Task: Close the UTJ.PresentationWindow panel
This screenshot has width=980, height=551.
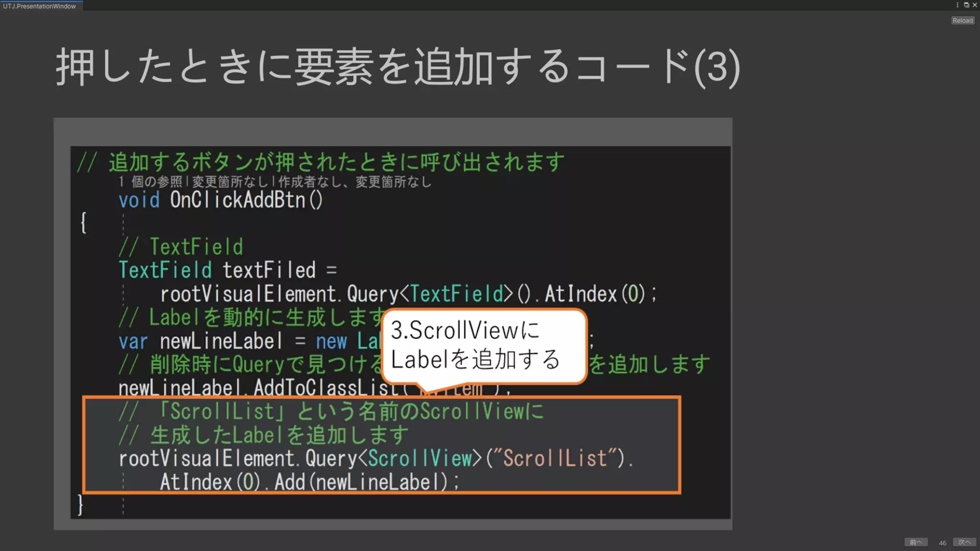Action: [975, 5]
